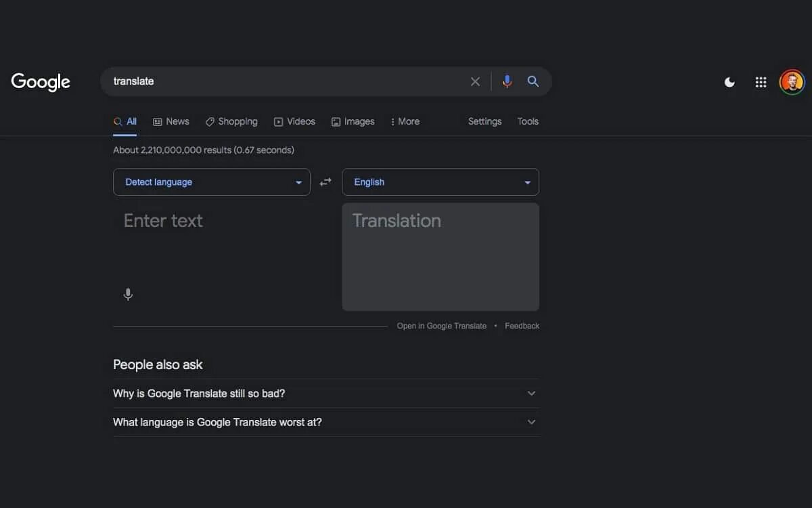Image resolution: width=812 pixels, height=508 pixels.
Task: Open the Detect language dropdown
Action: click(x=211, y=182)
